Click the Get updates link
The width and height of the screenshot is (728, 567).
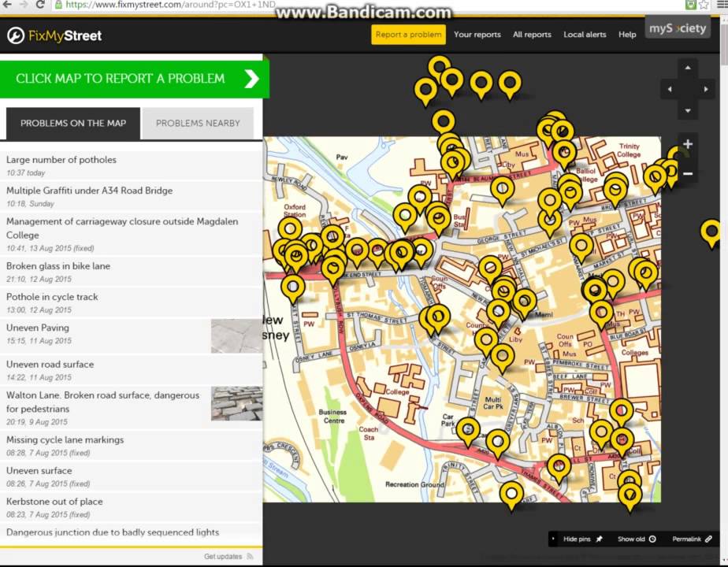tap(223, 556)
